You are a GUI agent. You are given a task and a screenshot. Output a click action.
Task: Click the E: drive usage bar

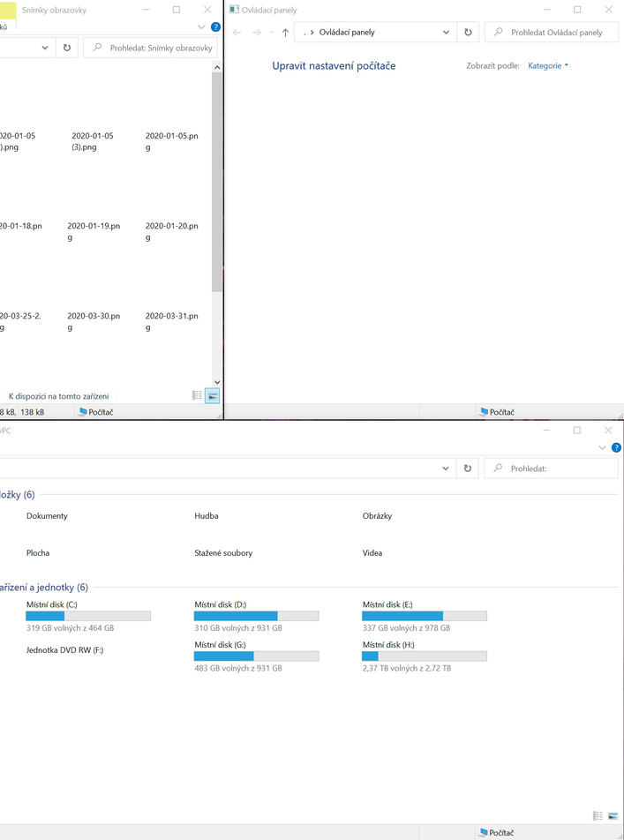click(425, 616)
